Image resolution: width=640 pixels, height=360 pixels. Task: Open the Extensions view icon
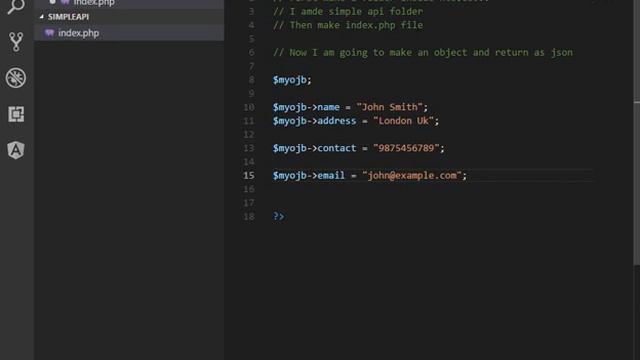click(x=16, y=114)
